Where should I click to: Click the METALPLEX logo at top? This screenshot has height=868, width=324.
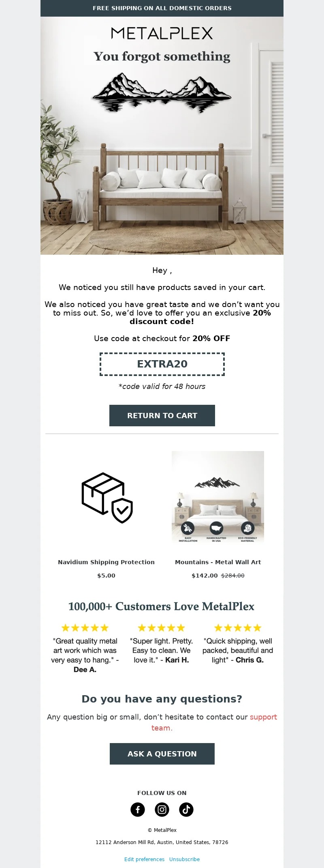tap(162, 33)
